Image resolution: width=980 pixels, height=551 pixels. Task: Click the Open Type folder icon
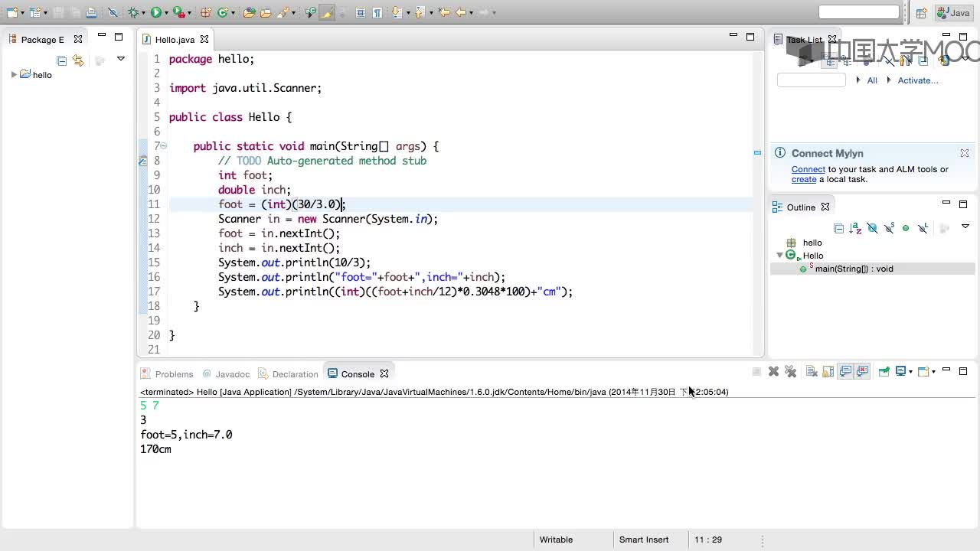(249, 12)
